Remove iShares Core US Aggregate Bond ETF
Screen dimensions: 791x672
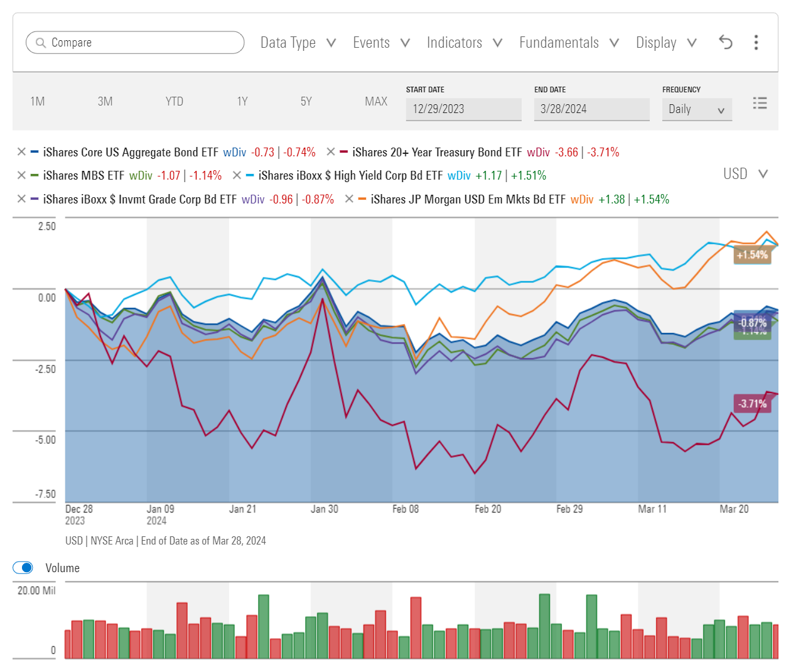tap(21, 152)
